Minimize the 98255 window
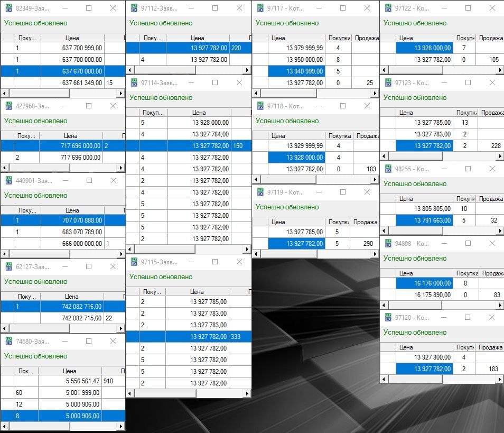 (443, 169)
